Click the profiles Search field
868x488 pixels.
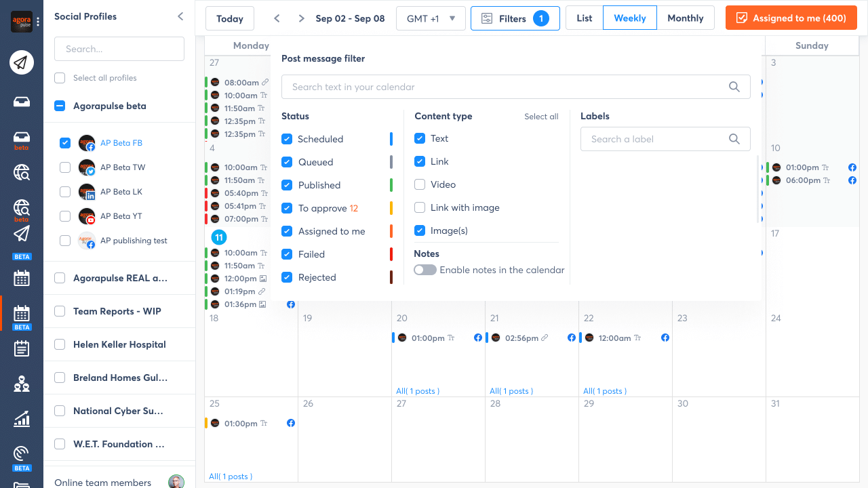click(x=119, y=49)
